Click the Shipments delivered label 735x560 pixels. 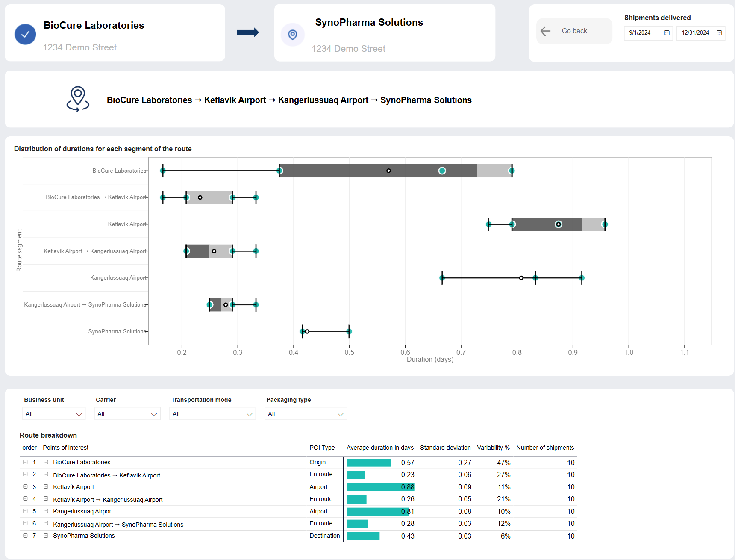[x=657, y=18]
